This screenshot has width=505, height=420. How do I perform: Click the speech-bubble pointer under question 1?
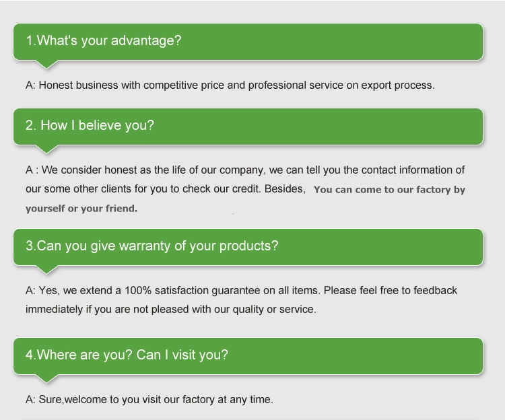(46, 64)
